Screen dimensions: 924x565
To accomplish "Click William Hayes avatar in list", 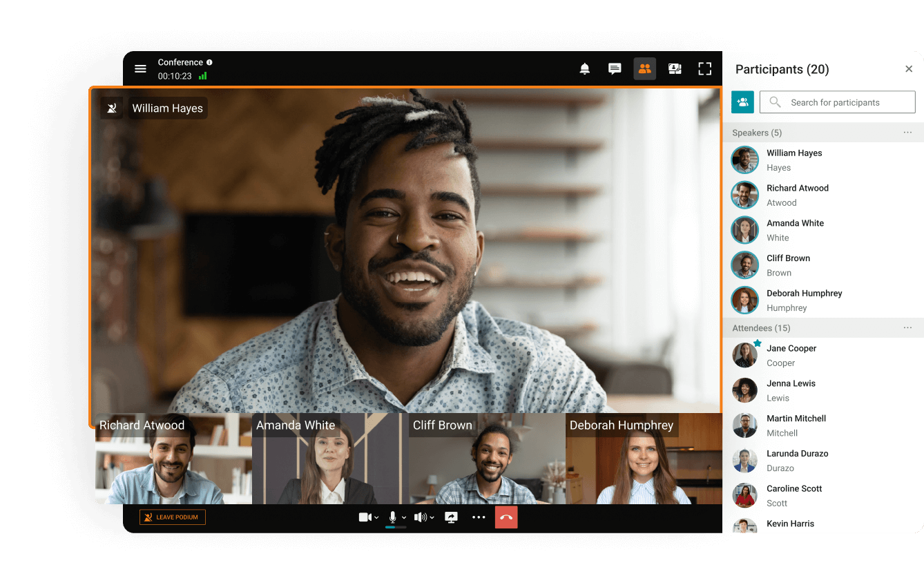I will coord(745,160).
